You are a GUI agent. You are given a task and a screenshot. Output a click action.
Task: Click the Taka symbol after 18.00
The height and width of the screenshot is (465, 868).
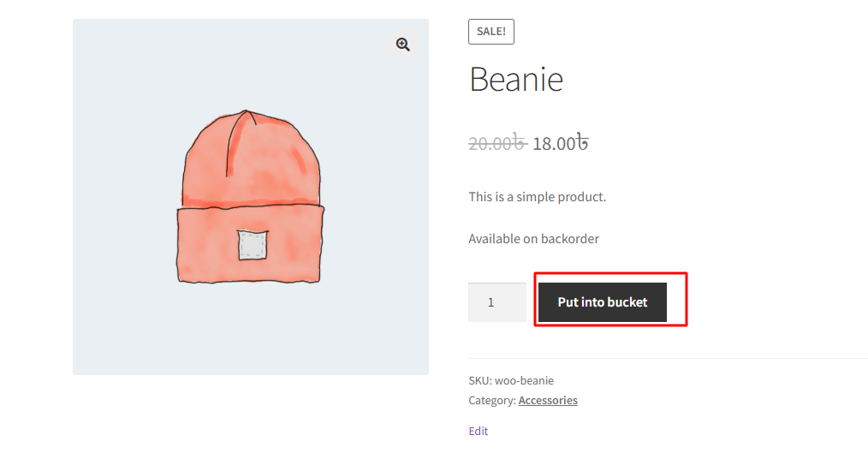(x=582, y=142)
